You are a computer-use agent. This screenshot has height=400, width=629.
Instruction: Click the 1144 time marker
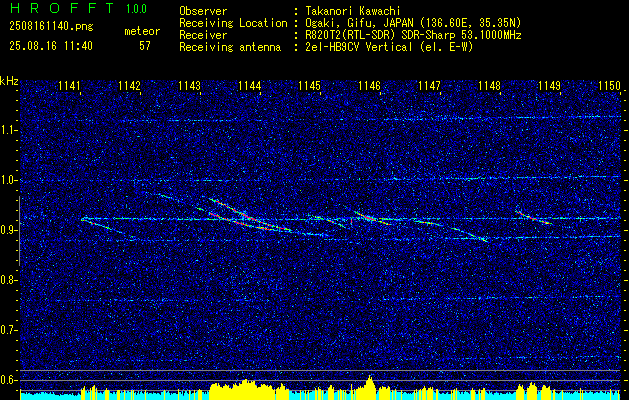click(250, 86)
